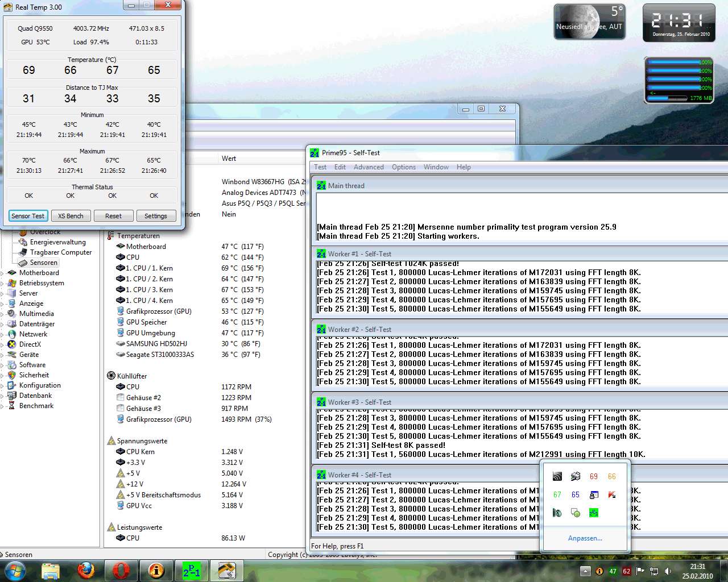Open Prime95 Advanced menu
Image resolution: width=728 pixels, height=582 pixels.
(369, 167)
